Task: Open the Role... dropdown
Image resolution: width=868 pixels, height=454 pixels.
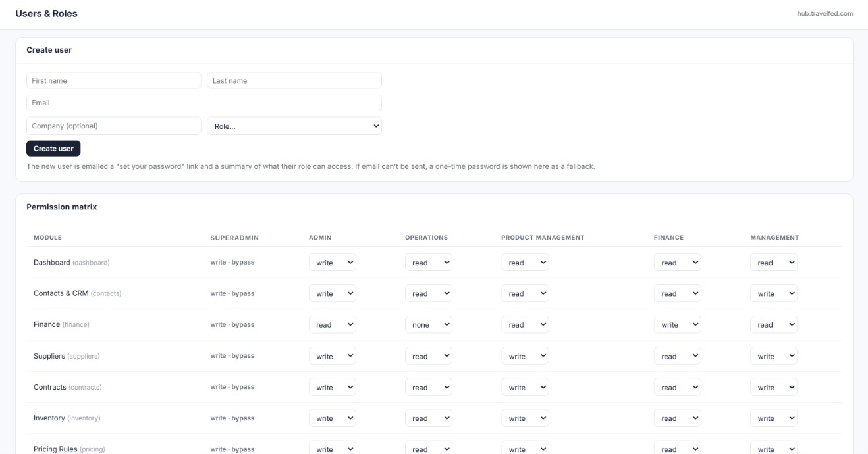Action: point(294,126)
